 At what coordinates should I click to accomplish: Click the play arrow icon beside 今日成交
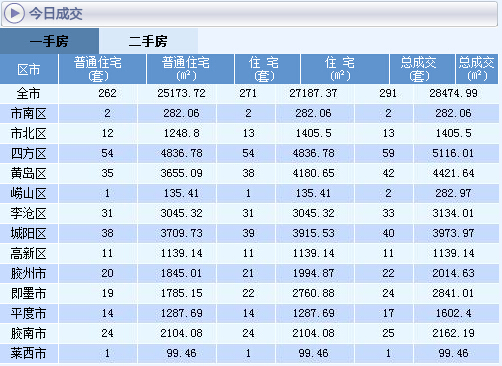click(x=14, y=13)
